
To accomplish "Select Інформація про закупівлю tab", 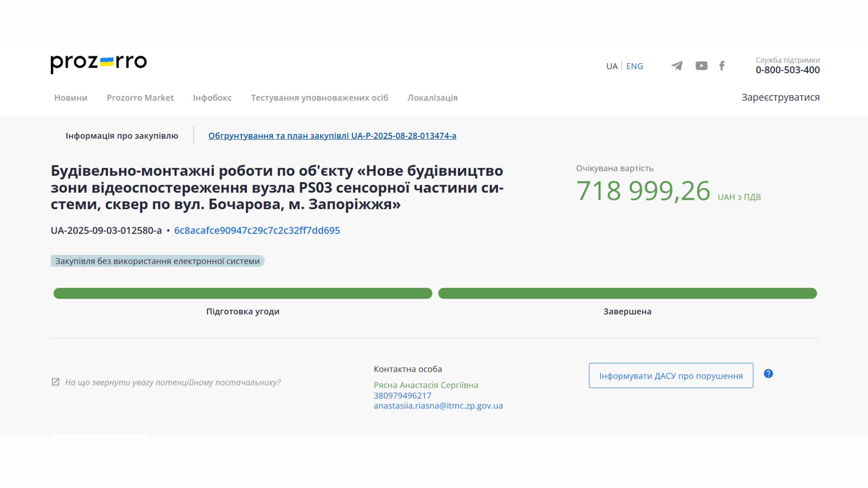I will tap(122, 136).
